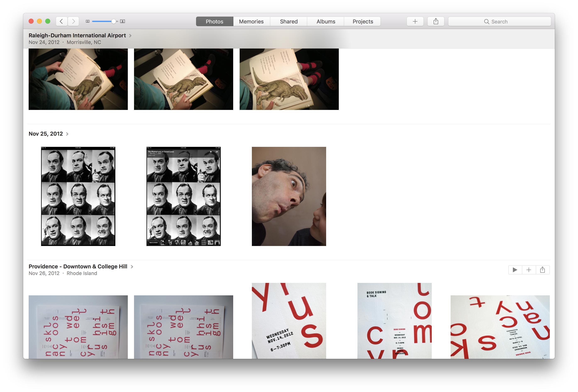Select the Cornel Lucas iPad screenshot photo

pos(184,196)
